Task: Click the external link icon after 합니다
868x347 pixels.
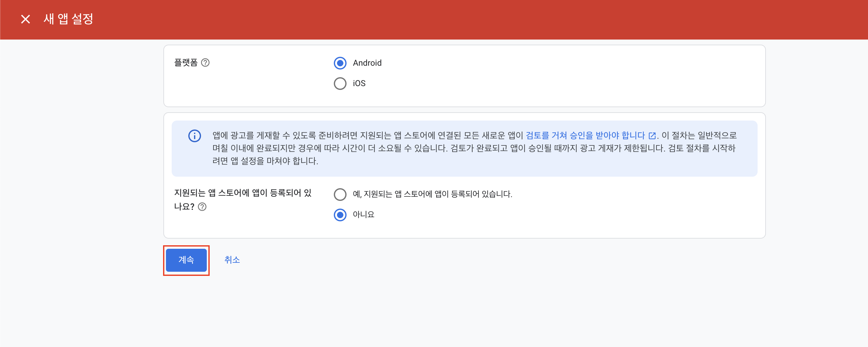Action: point(652,136)
